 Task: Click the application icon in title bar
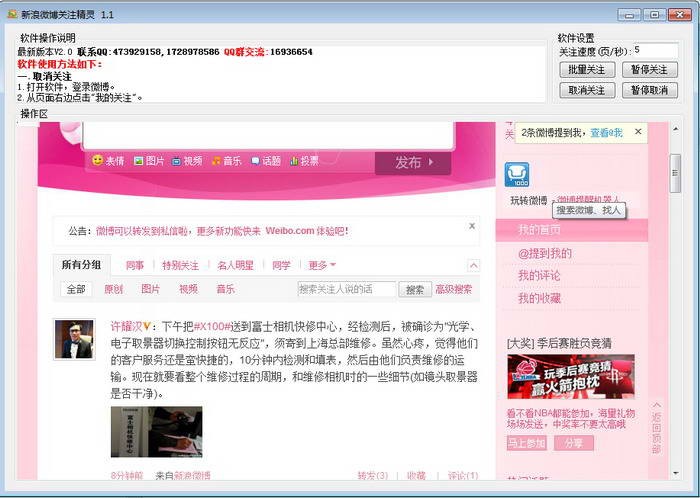12,14
